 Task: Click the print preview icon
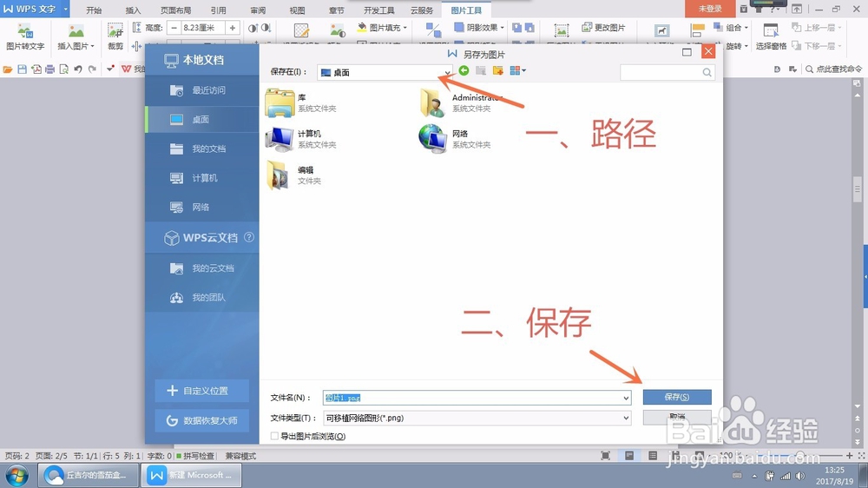[63, 69]
